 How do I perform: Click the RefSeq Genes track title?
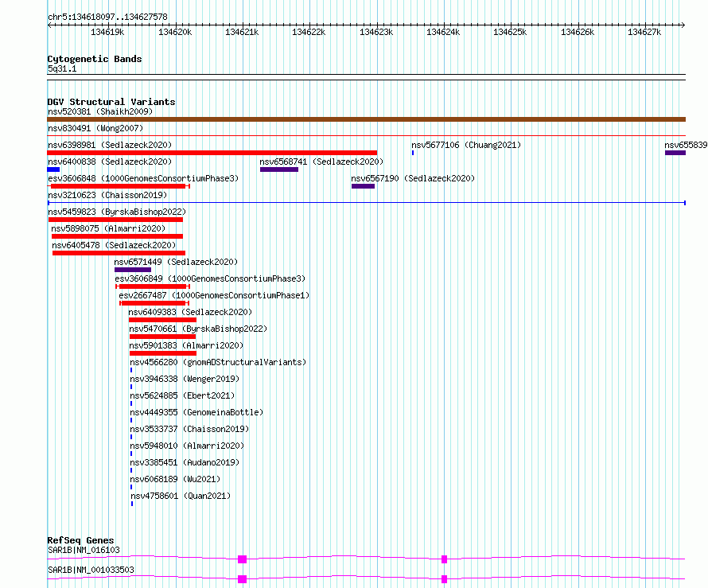80,540
